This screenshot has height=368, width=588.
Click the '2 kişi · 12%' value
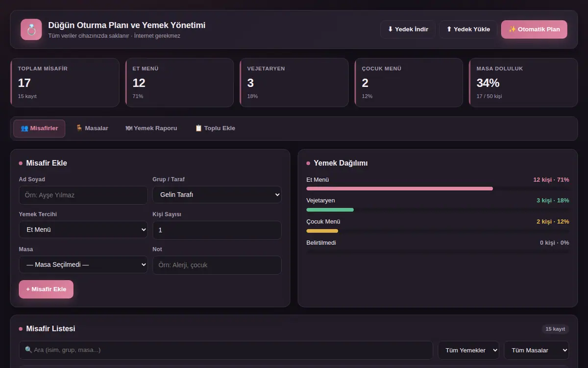click(553, 222)
